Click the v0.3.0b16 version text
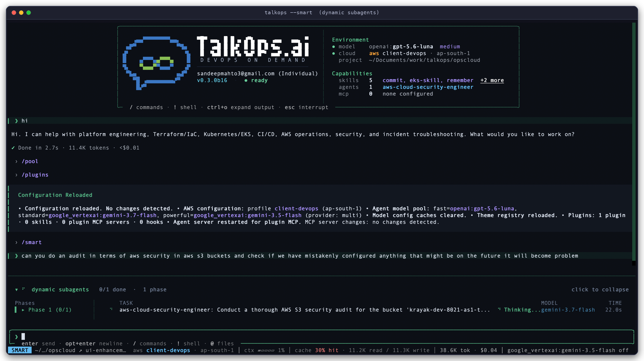The image size is (644, 361). pyautogui.click(x=212, y=80)
